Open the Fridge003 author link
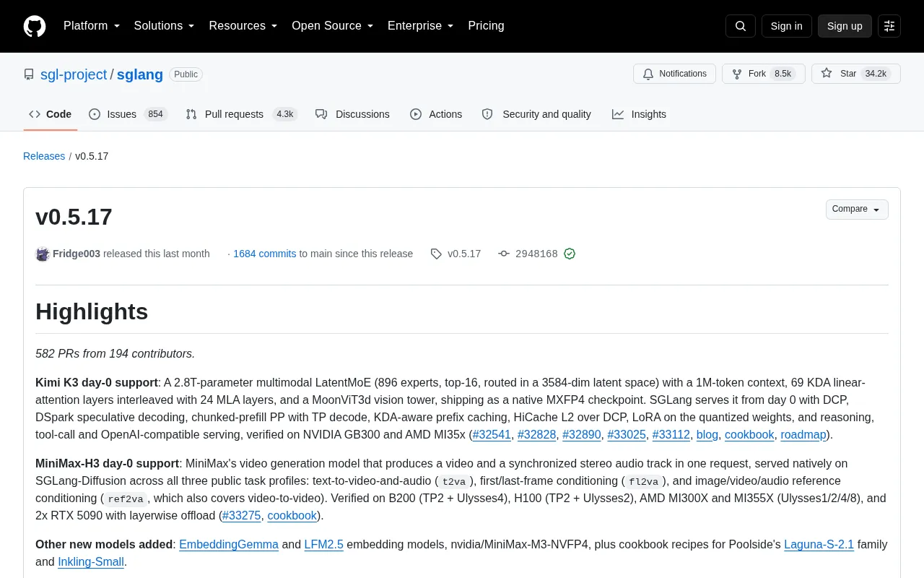Viewport: 924px width, 578px height. click(x=77, y=254)
